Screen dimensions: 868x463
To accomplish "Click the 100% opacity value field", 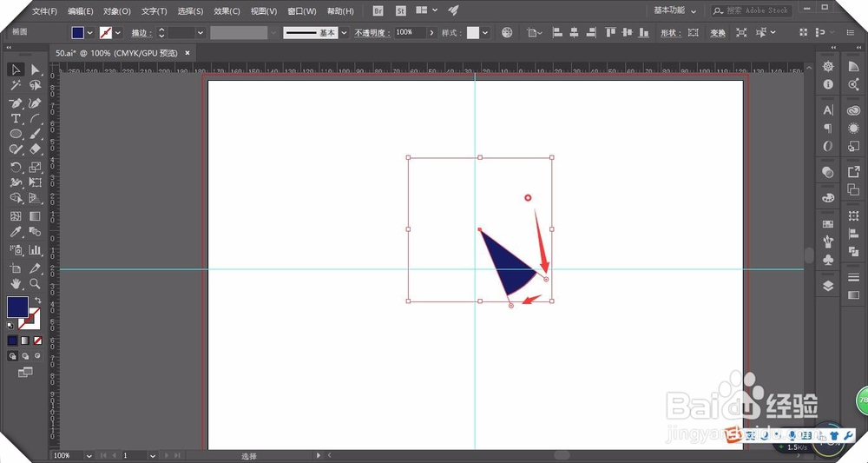I will tap(411, 33).
